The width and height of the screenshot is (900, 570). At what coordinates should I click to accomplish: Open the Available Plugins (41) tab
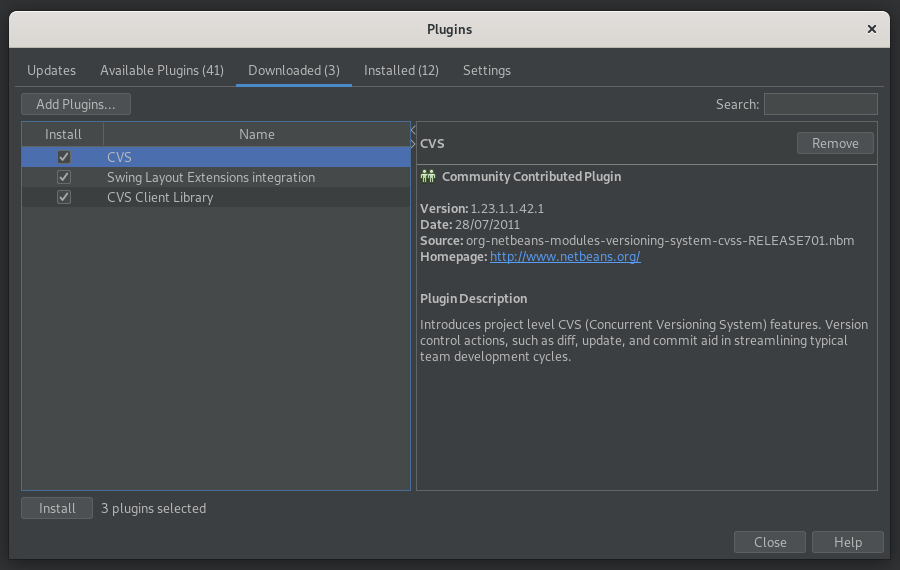coord(162,71)
